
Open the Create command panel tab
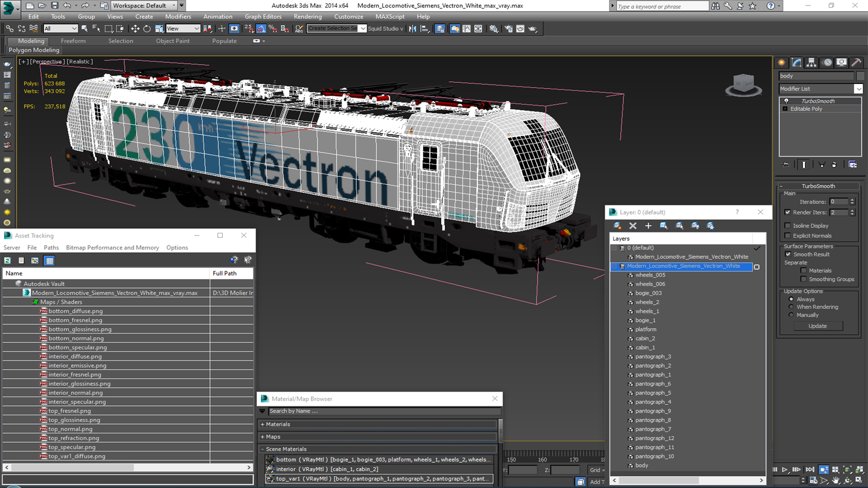click(x=781, y=62)
